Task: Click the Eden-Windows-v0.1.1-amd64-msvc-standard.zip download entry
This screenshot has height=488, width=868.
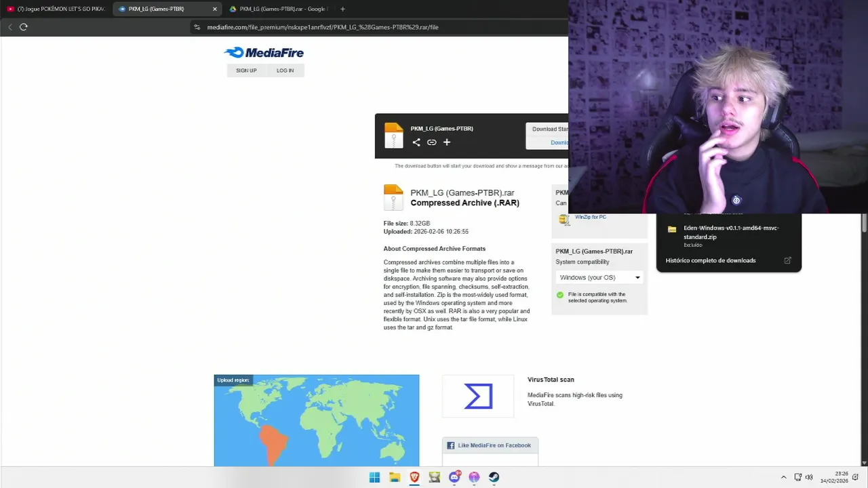Action: coord(729,235)
